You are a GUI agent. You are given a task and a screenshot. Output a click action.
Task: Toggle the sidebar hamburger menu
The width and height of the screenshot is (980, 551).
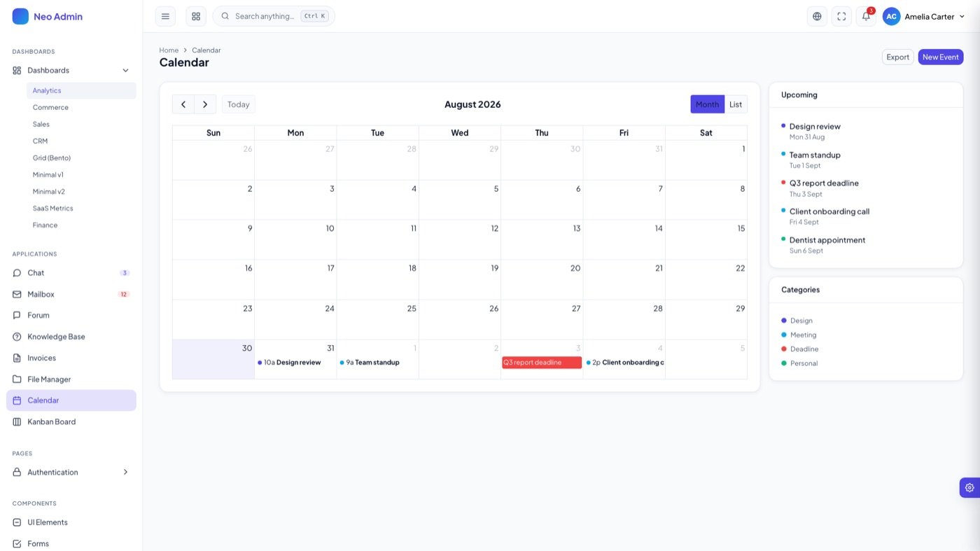point(165,16)
